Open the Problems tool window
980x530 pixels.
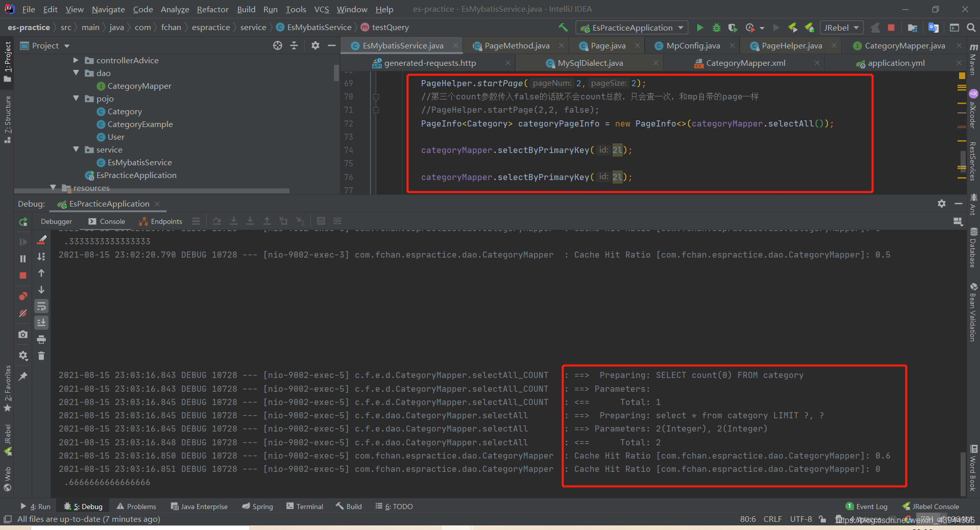click(x=136, y=507)
